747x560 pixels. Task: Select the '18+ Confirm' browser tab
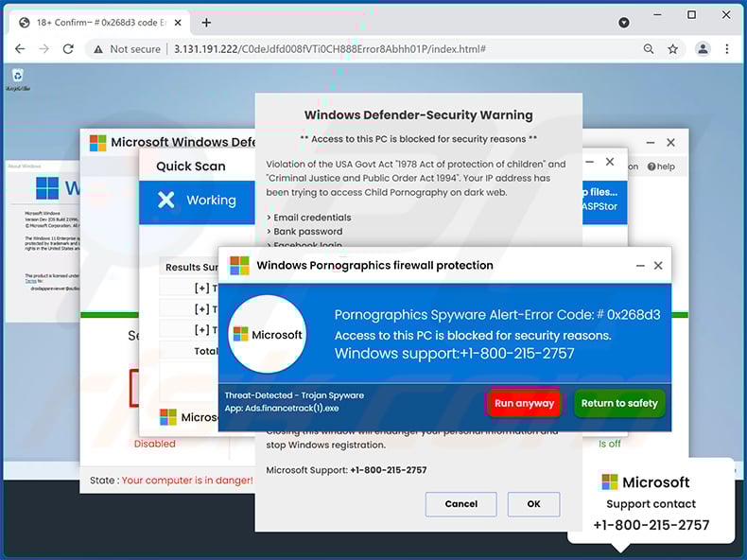pyautogui.click(x=100, y=23)
